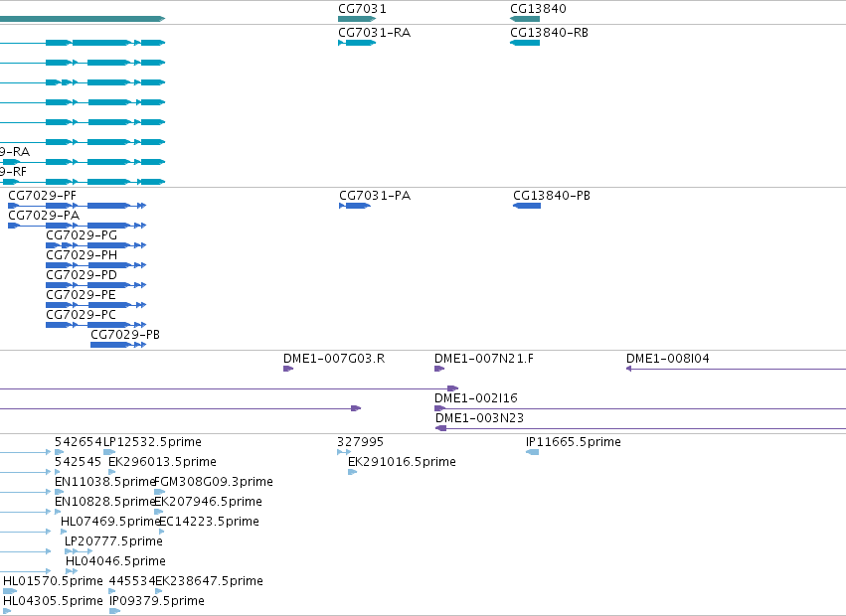Select the DME1-007N21.F label

click(484, 359)
